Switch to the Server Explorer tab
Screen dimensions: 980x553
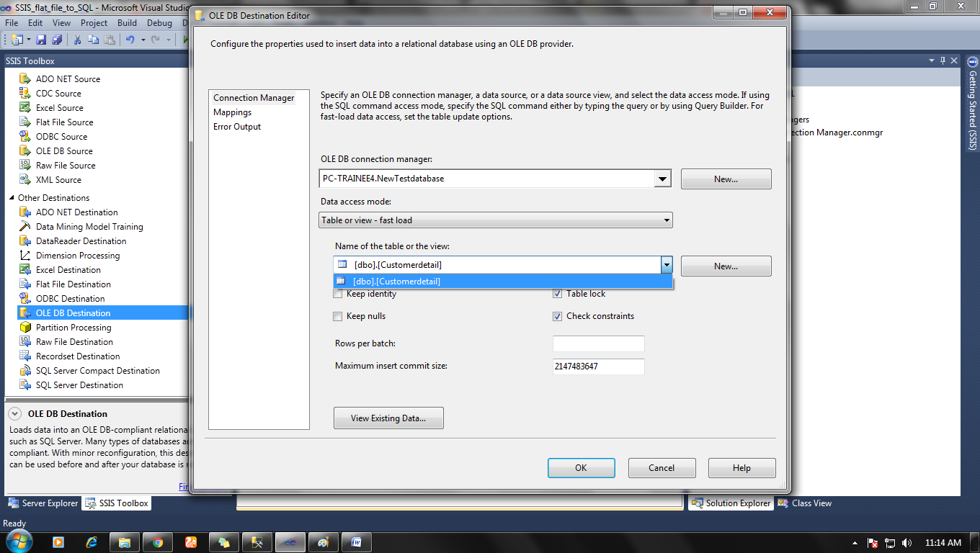(x=43, y=503)
